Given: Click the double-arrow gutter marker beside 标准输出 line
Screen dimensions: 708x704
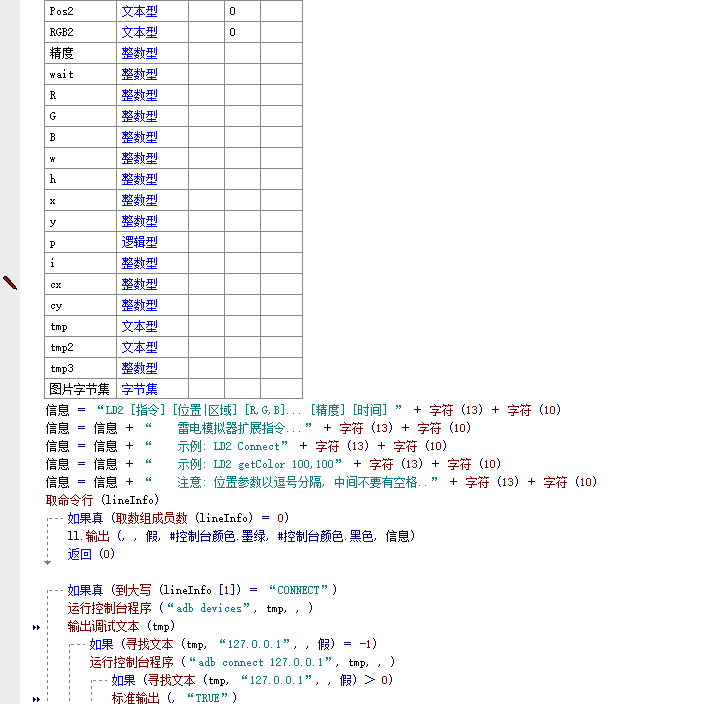Looking at the screenshot, I should click(37, 699).
